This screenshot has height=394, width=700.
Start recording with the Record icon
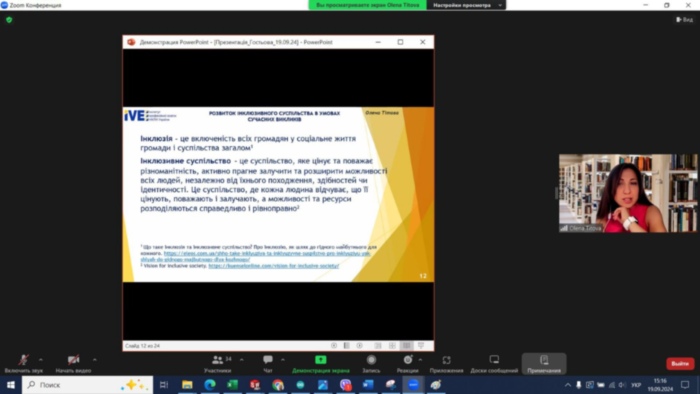pyautogui.click(x=371, y=360)
